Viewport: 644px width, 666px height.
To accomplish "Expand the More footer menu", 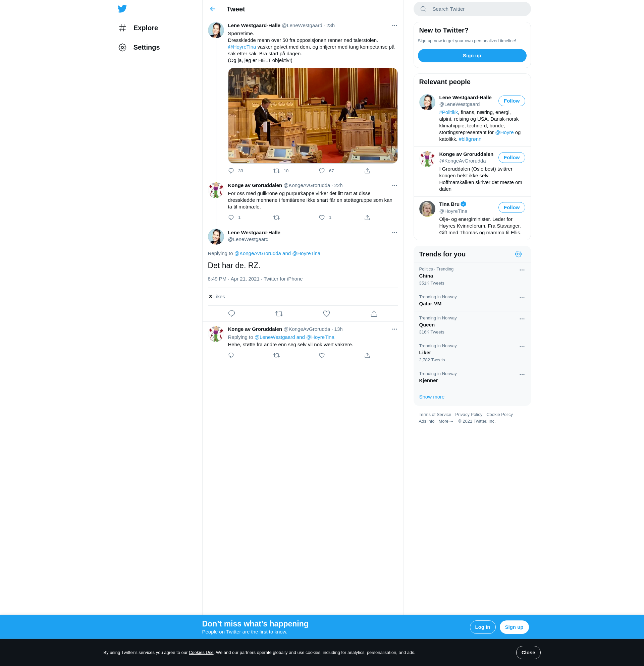I will (x=445, y=421).
